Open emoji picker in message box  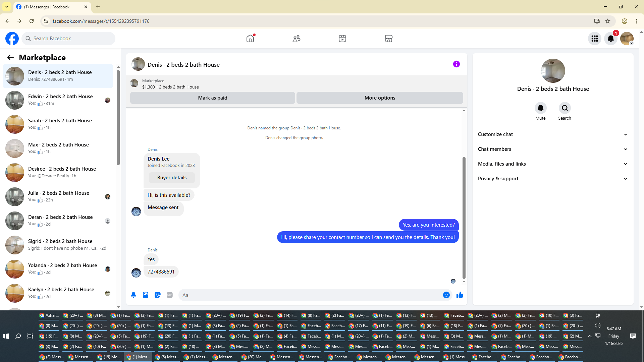[x=446, y=295]
